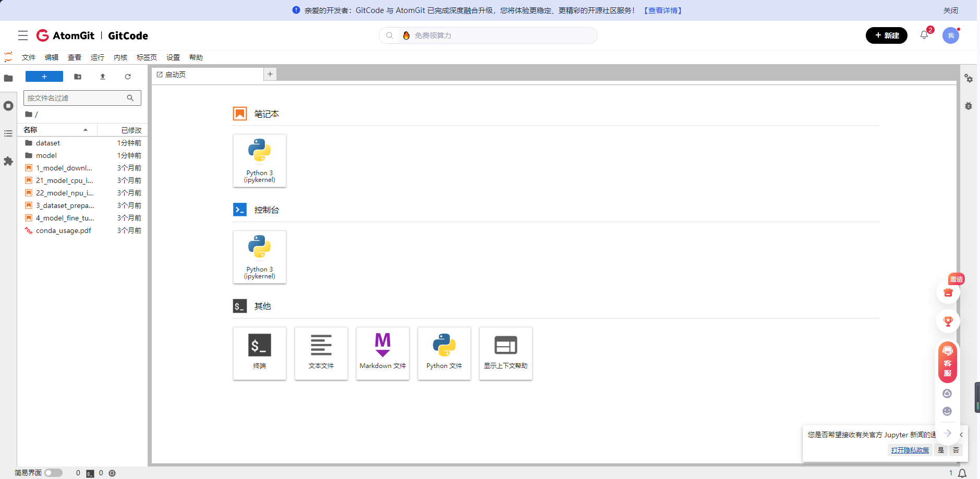Select the conda_usage.pdf file
Viewport: 980px width, 479px height.
coord(83,230)
